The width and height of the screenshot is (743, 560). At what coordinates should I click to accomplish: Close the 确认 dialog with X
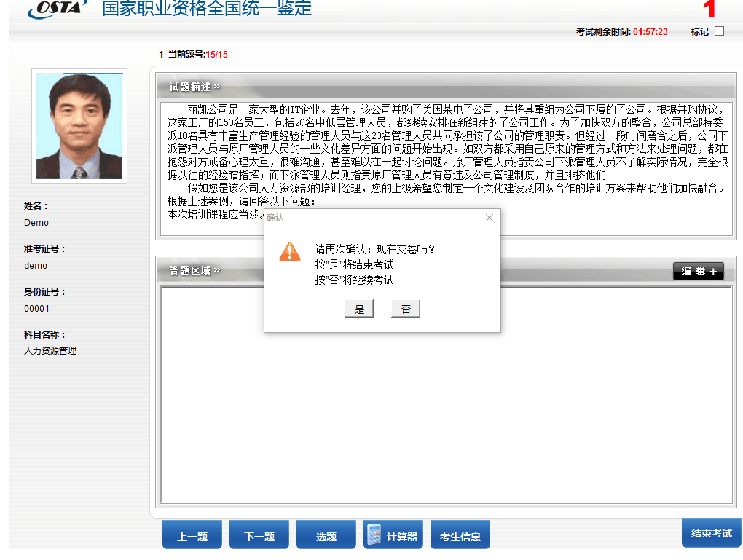[x=490, y=218]
